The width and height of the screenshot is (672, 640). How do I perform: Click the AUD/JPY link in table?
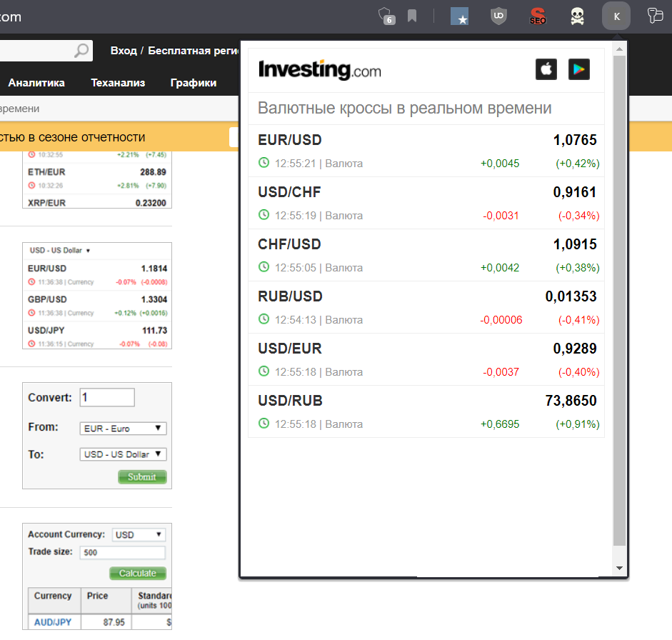click(x=53, y=622)
